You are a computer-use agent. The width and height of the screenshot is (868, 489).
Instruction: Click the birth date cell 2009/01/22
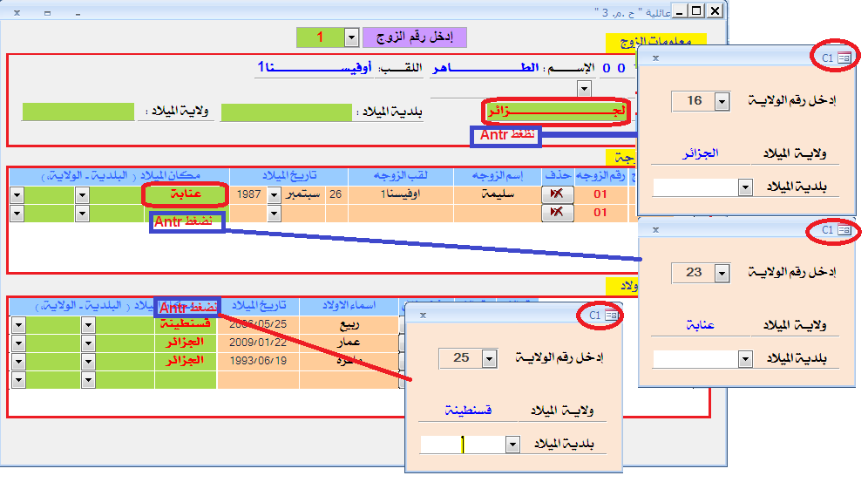(x=257, y=343)
